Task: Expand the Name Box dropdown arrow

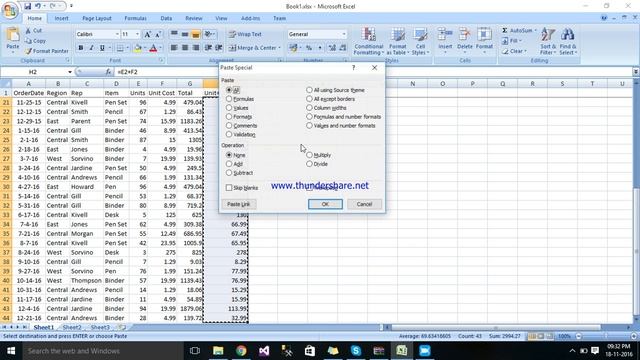Action: (70, 72)
